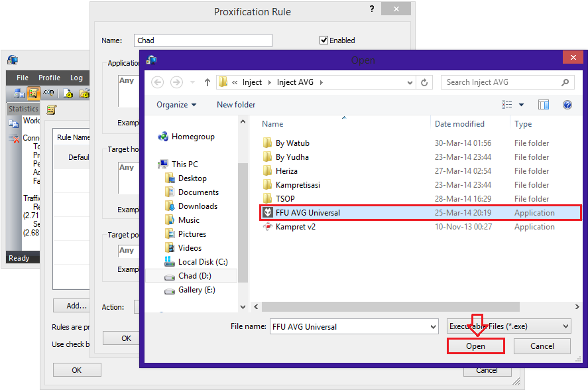Click the Proxification Rules scroll icon in toolbar

click(x=33, y=94)
